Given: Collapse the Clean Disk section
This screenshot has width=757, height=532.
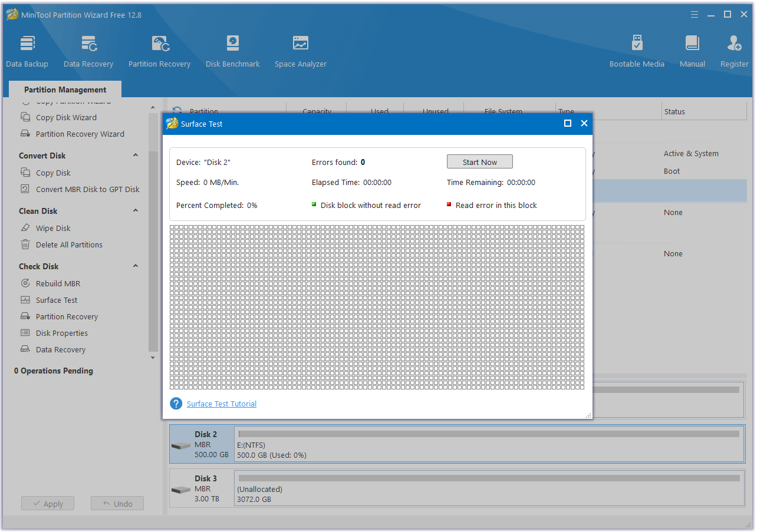Looking at the screenshot, I should [x=136, y=211].
